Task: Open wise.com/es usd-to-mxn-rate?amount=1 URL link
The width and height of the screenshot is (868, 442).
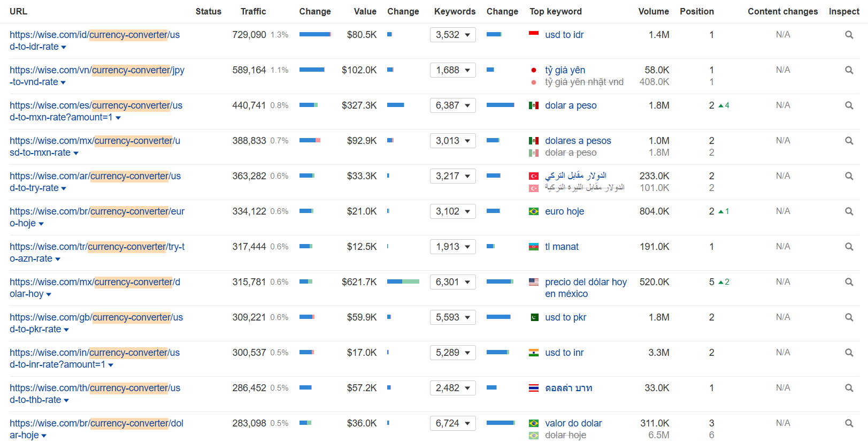Action: pos(96,111)
